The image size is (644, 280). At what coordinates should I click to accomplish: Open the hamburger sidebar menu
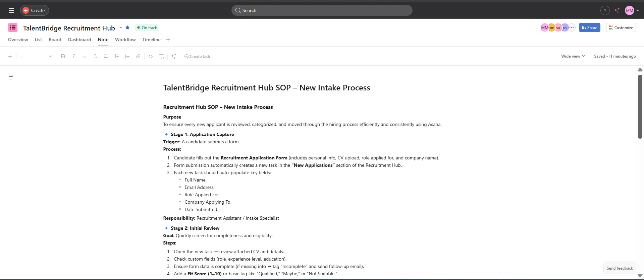tap(11, 10)
